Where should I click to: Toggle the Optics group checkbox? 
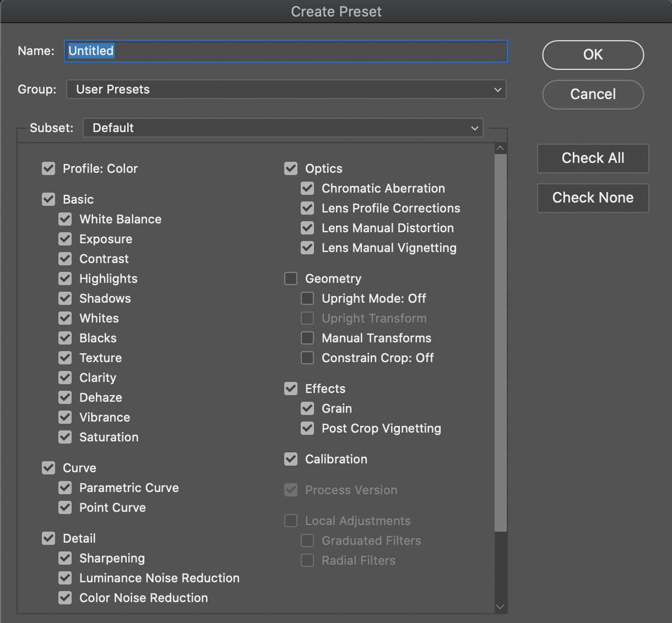tap(291, 168)
